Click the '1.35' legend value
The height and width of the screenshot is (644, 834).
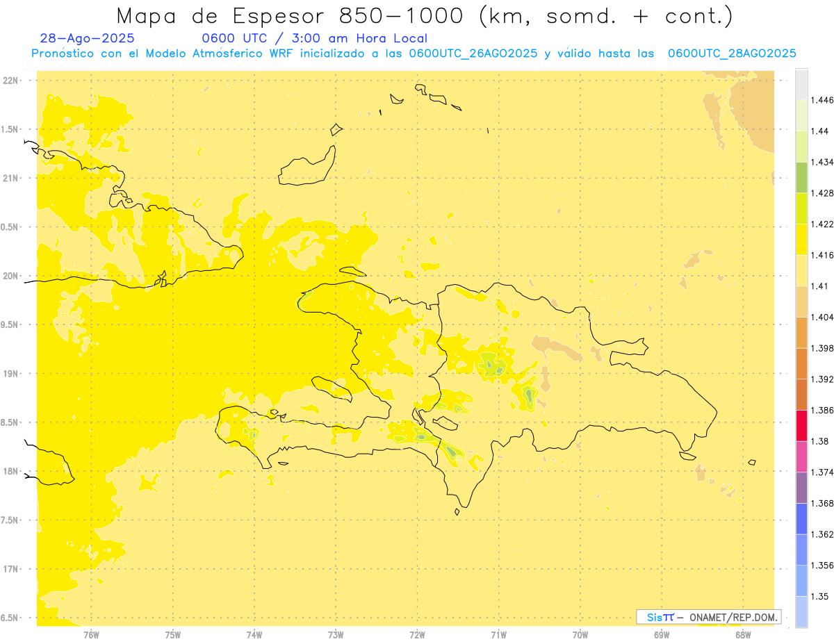pos(820,596)
